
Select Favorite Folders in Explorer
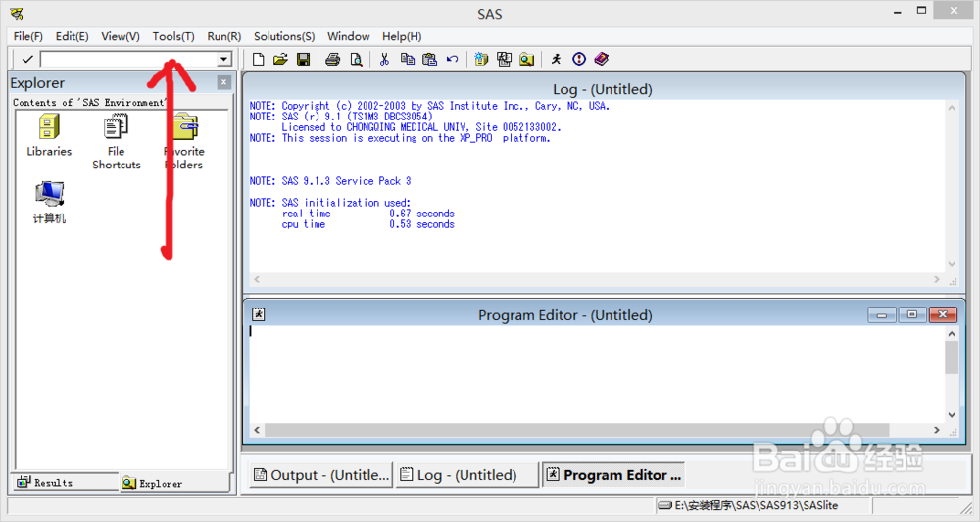[184, 142]
